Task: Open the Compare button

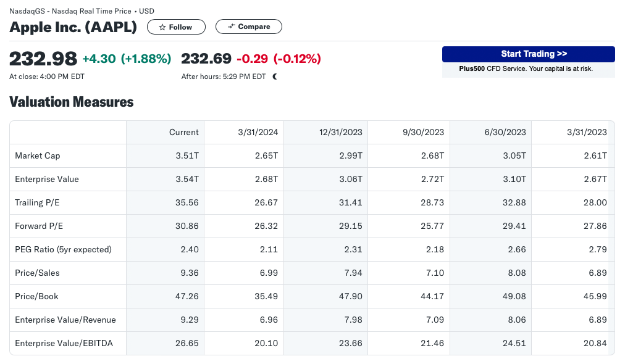Action: coord(249,27)
